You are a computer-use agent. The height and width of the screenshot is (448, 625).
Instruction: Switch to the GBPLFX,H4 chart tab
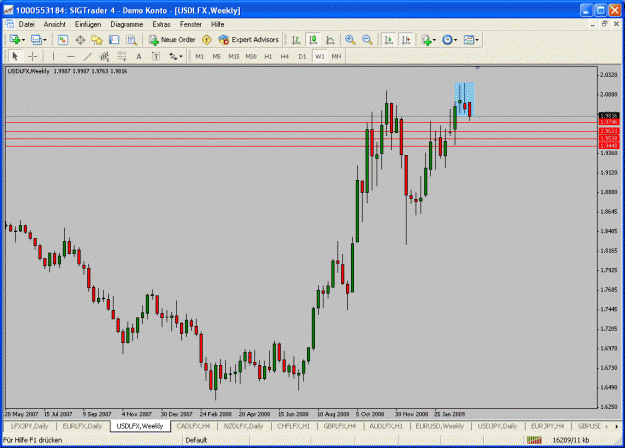340,426
